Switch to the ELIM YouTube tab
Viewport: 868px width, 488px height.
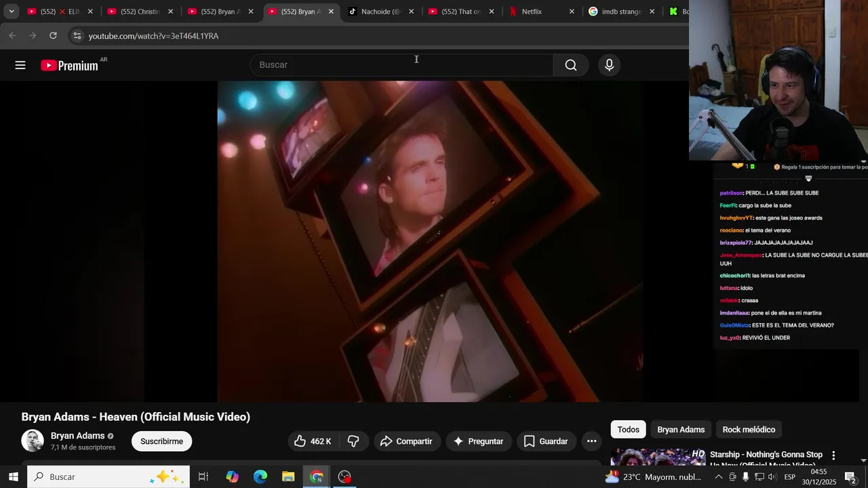tap(60, 12)
